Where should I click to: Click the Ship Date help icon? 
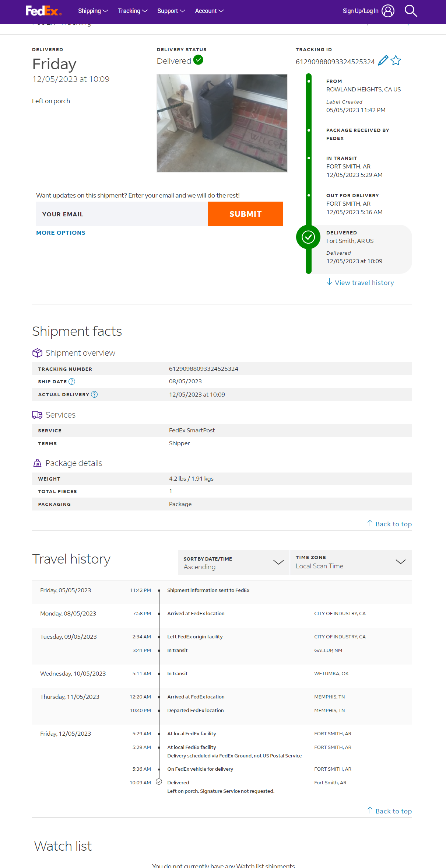coord(72,381)
